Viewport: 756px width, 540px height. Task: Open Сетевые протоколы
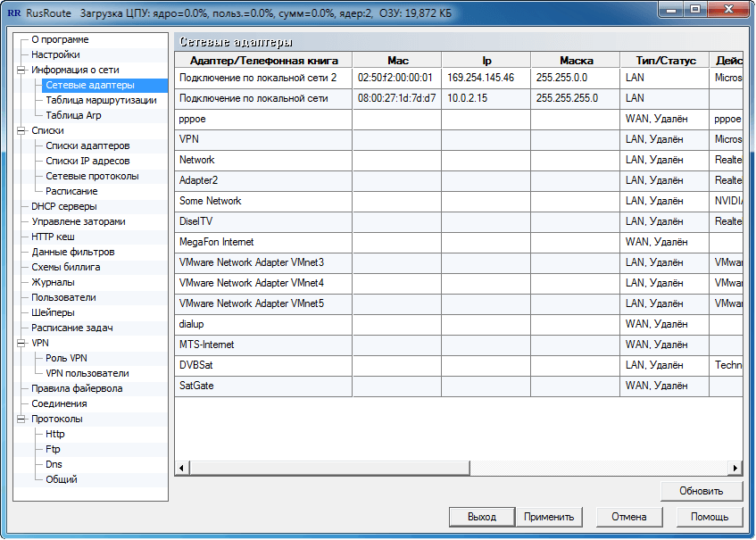coord(92,177)
